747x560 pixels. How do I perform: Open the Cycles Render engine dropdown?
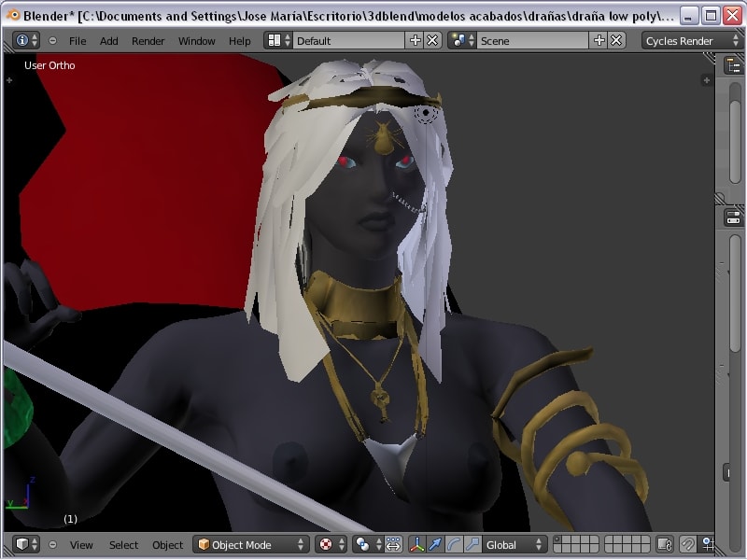(x=691, y=41)
